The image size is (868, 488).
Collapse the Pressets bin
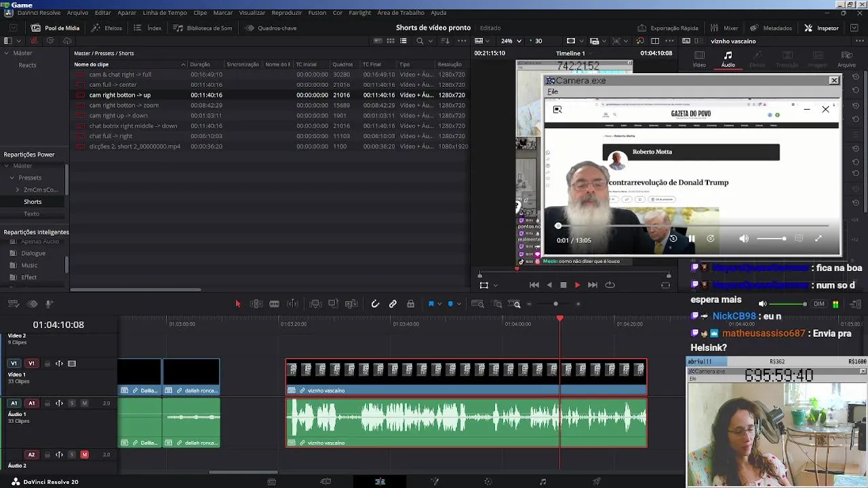(12, 178)
